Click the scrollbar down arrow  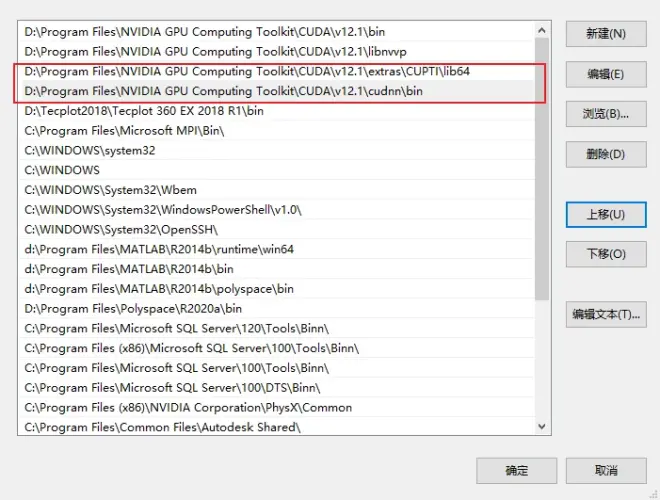pyautogui.click(x=542, y=426)
